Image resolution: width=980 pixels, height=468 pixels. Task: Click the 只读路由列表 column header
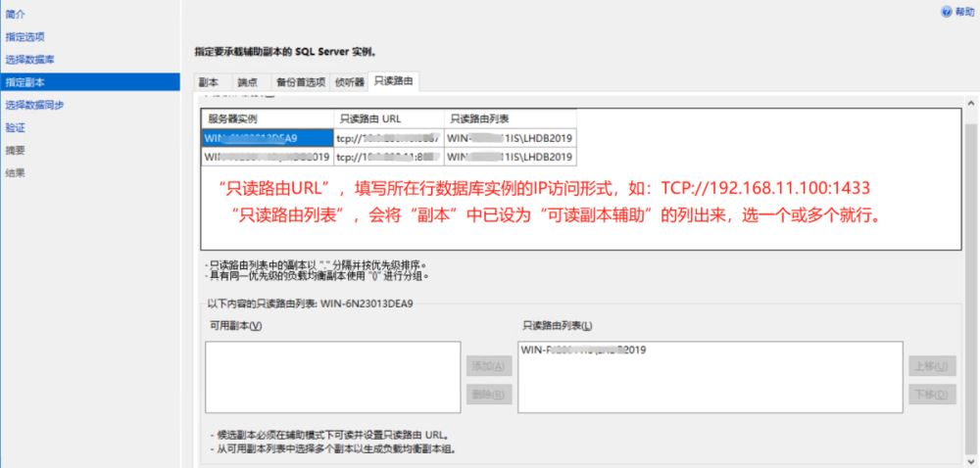tap(510, 118)
